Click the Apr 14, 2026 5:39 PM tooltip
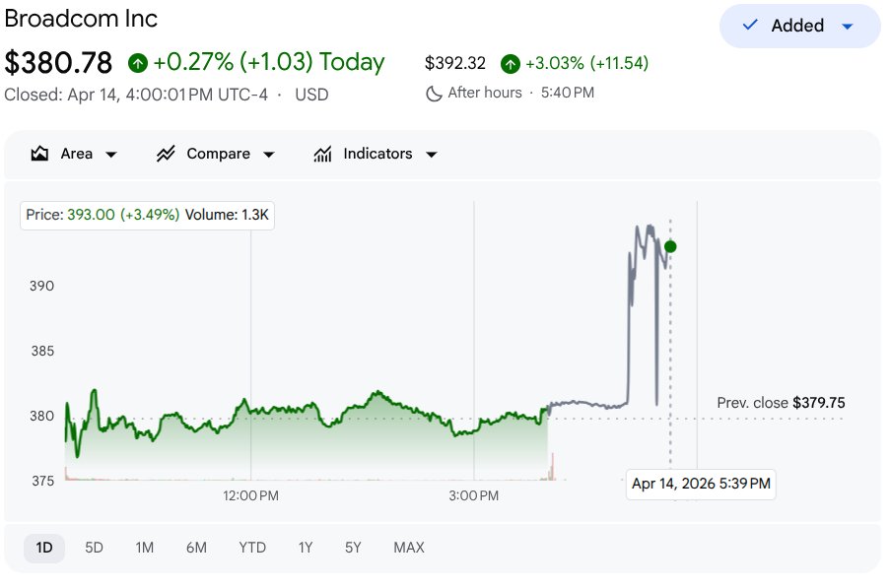The image size is (890, 588). (701, 484)
